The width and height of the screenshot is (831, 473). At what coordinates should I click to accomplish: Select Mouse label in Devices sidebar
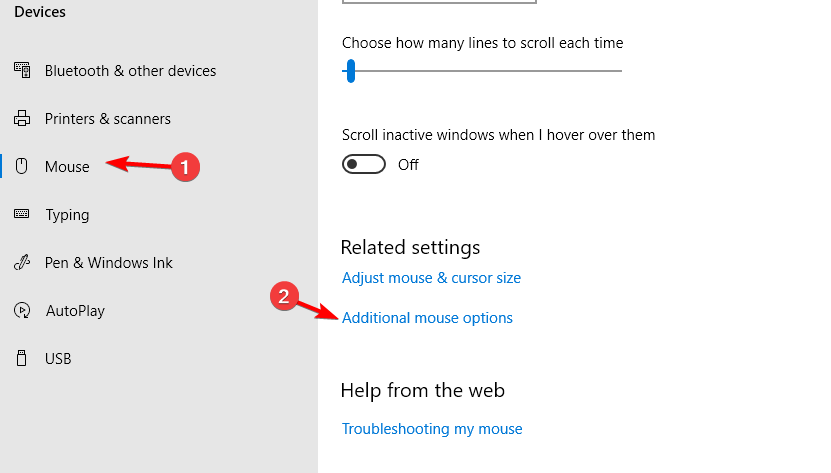click(67, 167)
